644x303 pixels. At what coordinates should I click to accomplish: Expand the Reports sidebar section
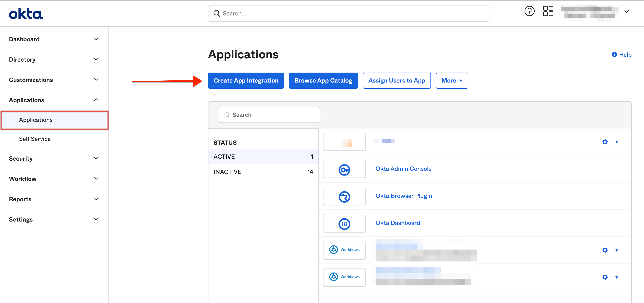tap(96, 199)
